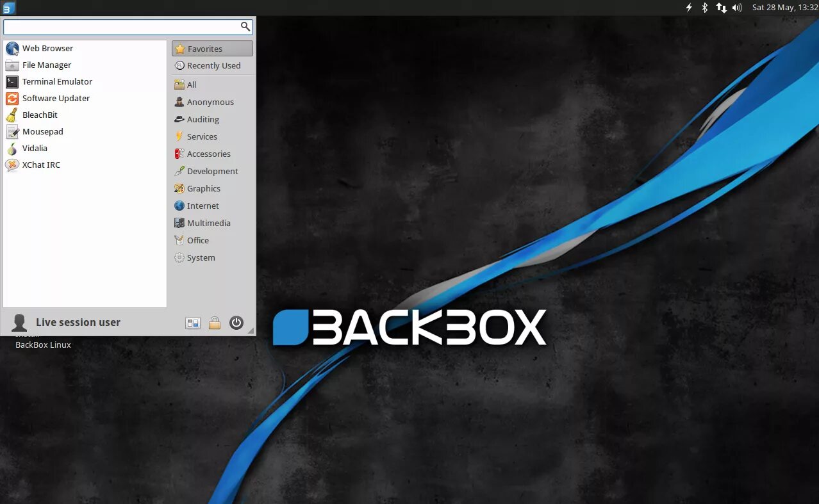Viewport: 819px width, 504px height.
Task: Open Terminal Emulator
Action: pos(85,81)
